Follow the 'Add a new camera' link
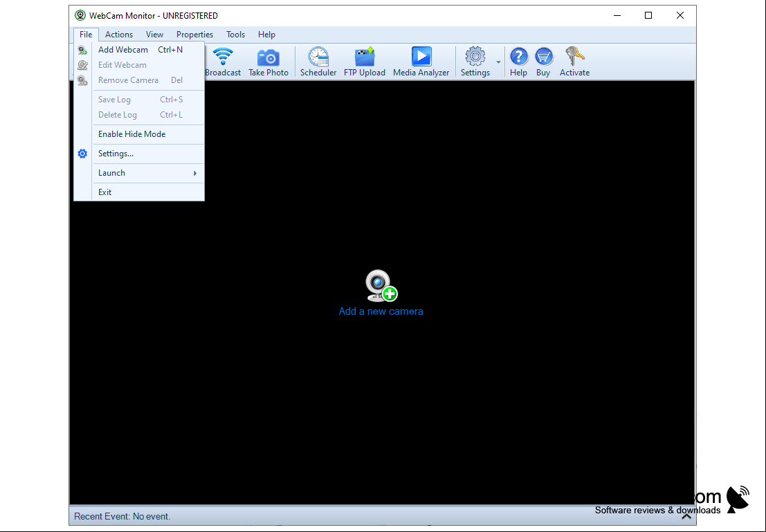 tap(381, 311)
